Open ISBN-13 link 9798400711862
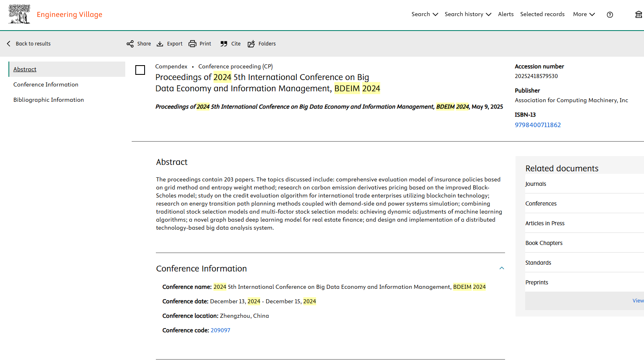The width and height of the screenshot is (644, 362). 538,125
